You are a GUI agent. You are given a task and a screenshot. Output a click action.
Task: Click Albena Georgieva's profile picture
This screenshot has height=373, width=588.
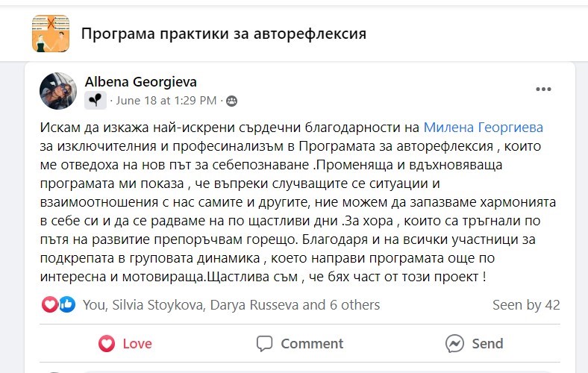coord(58,91)
